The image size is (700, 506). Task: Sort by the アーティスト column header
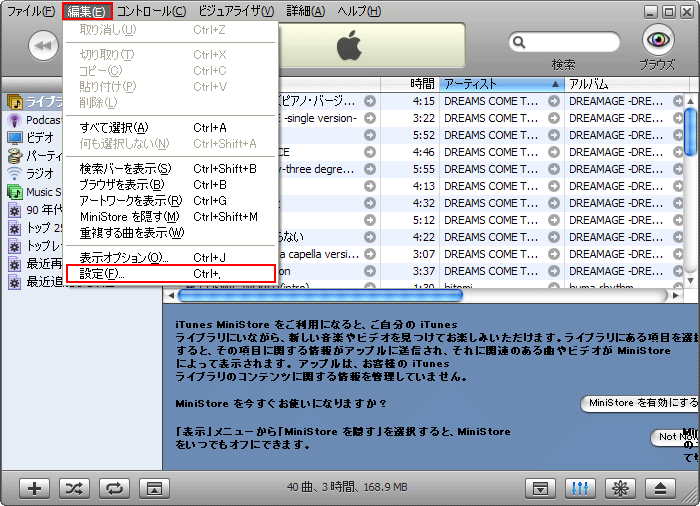(501, 84)
